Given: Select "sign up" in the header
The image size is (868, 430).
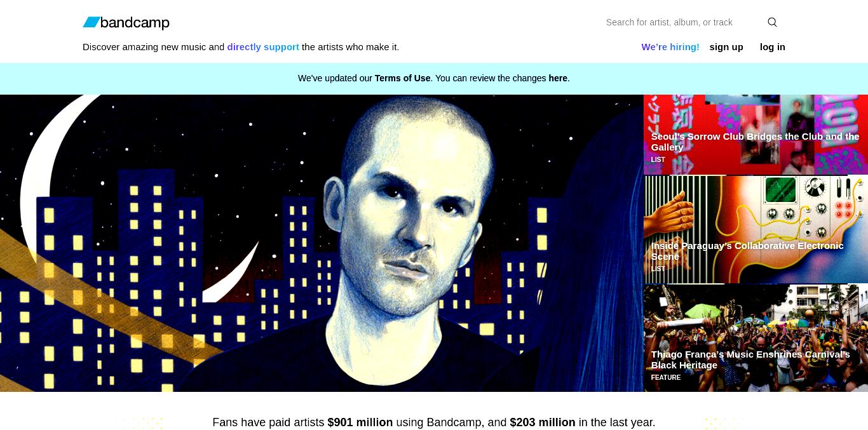Looking at the screenshot, I should 726,47.
